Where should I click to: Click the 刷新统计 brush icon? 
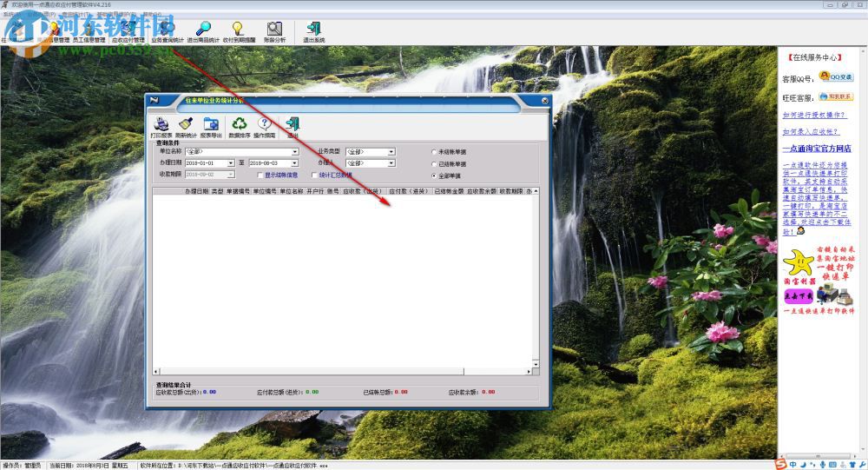(186, 124)
